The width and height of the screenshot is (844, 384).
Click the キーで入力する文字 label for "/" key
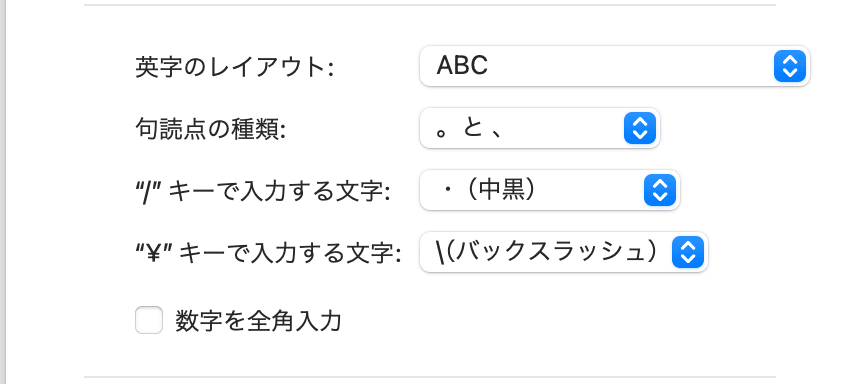279,192
